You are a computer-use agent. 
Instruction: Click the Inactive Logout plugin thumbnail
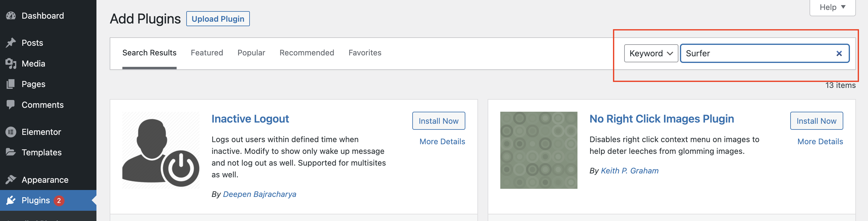pos(161,150)
